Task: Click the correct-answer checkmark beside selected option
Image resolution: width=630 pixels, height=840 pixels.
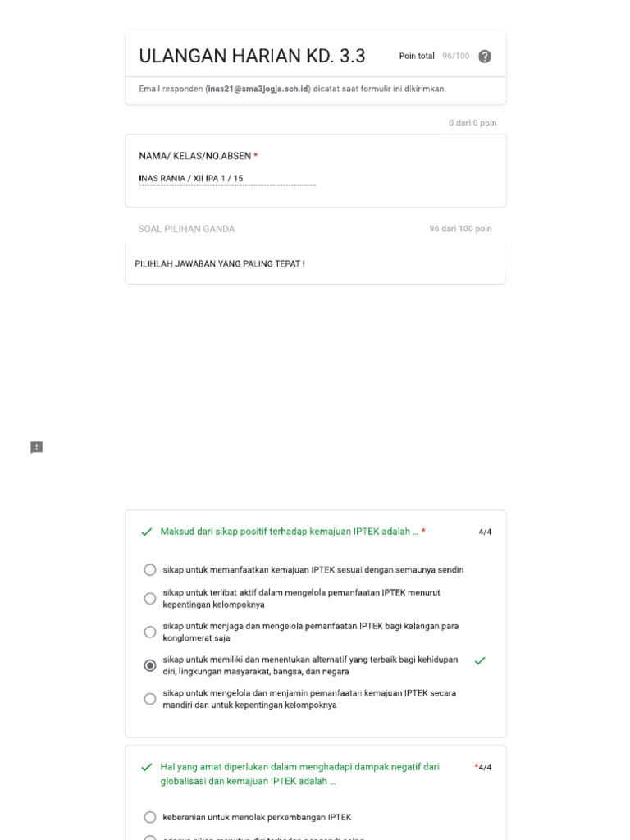Action: coord(480,660)
